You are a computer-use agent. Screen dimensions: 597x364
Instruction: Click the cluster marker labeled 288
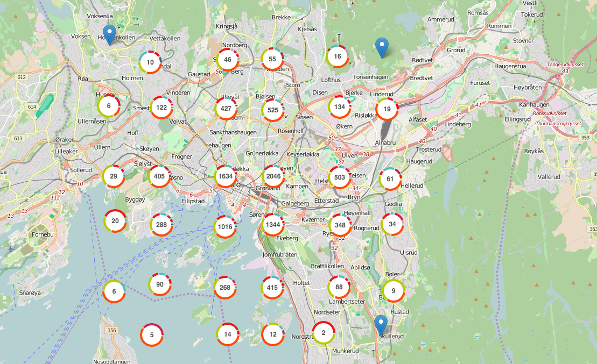click(x=161, y=224)
